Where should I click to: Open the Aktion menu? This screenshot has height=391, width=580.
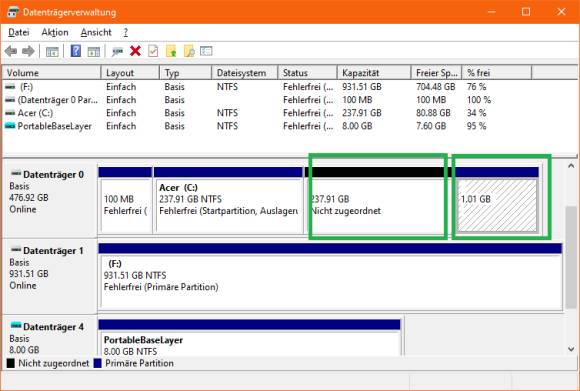(55, 33)
